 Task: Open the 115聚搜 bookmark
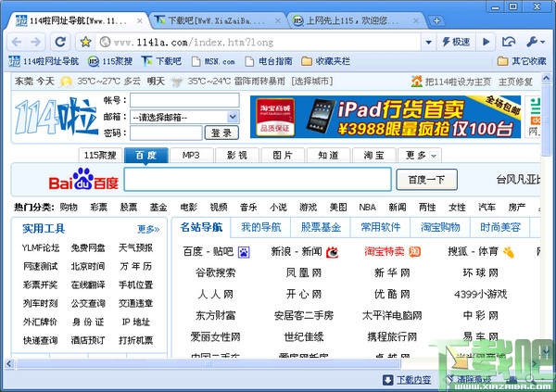(110, 61)
